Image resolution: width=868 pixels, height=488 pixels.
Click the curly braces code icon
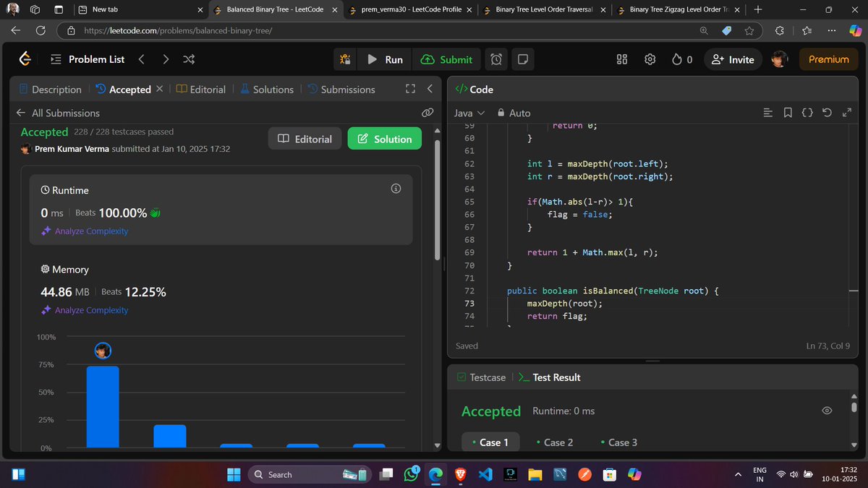[x=807, y=113]
